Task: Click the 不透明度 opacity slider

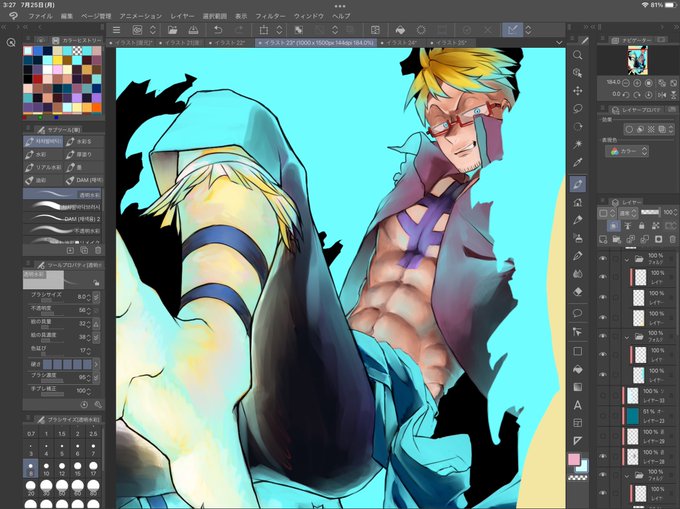Action: point(52,314)
